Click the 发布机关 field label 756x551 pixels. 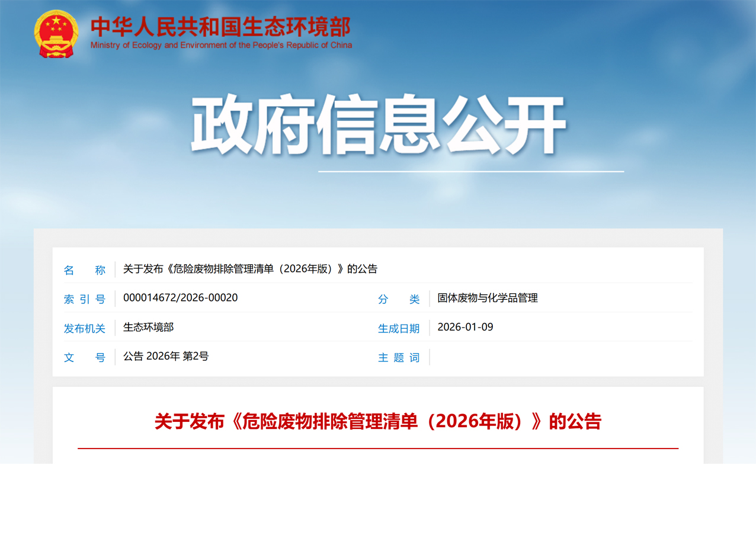[85, 328]
